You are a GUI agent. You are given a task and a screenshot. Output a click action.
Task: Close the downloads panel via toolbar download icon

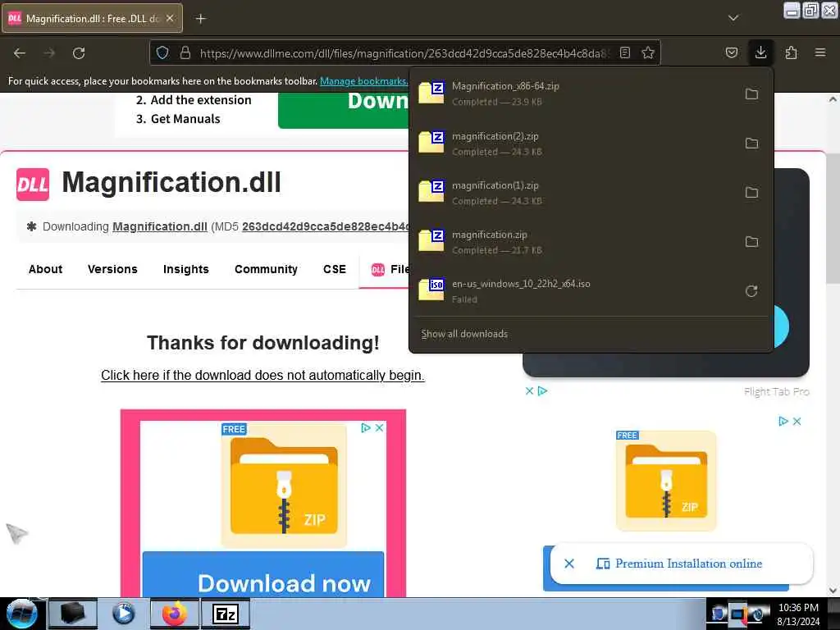click(x=760, y=52)
